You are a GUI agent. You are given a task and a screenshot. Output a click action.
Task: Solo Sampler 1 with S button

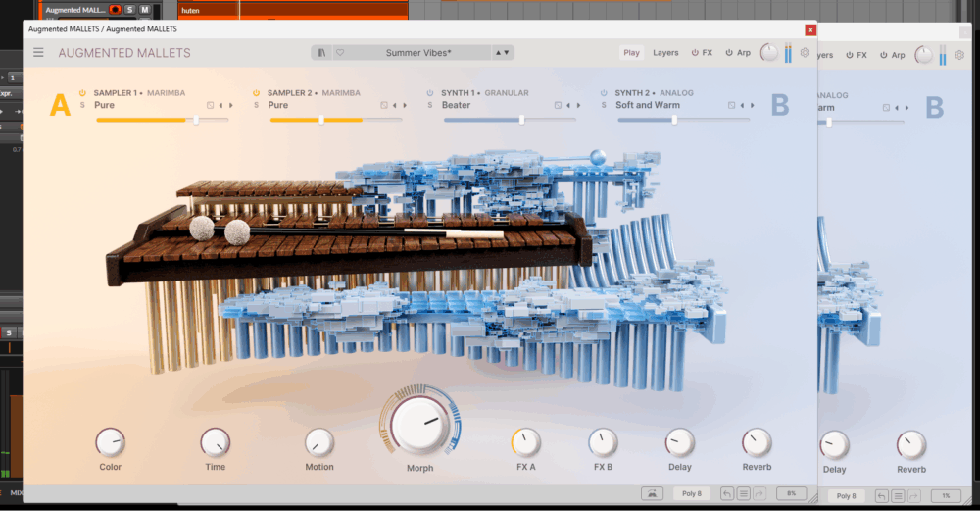click(x=82, y=105)
